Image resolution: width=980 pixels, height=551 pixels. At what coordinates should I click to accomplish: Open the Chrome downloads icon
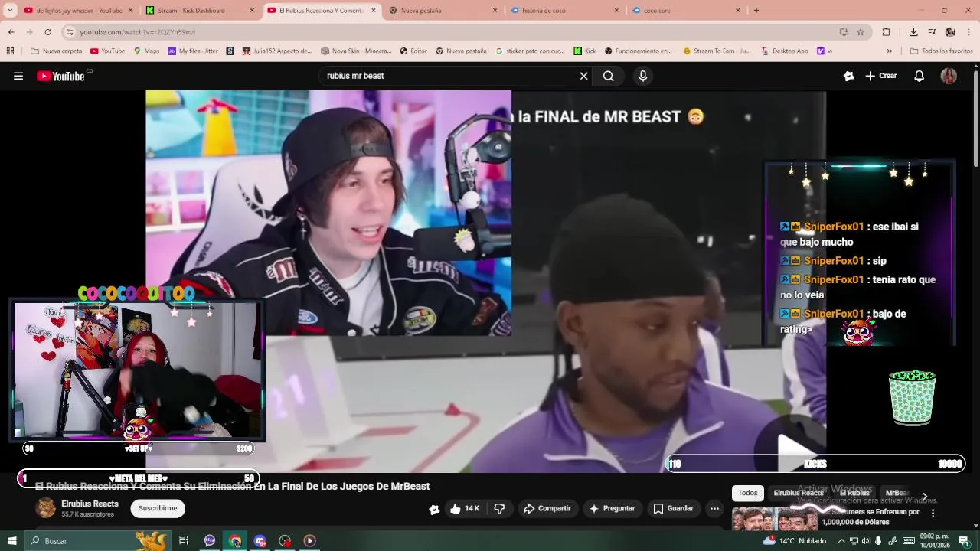pos(913,32)
